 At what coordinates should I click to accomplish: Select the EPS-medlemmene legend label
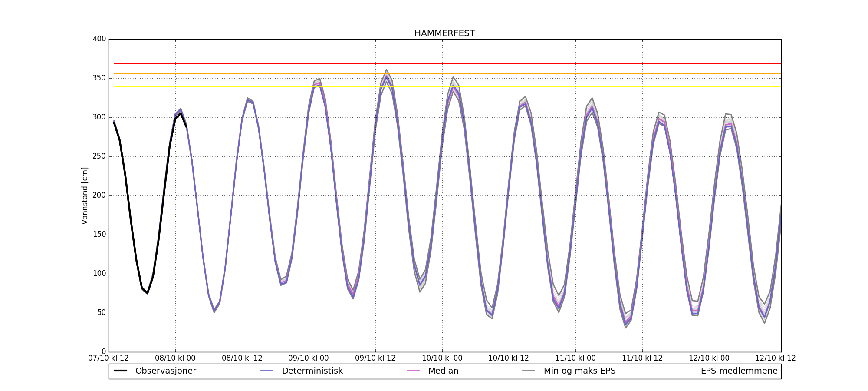pyautogui.click(x=739, y=371)
